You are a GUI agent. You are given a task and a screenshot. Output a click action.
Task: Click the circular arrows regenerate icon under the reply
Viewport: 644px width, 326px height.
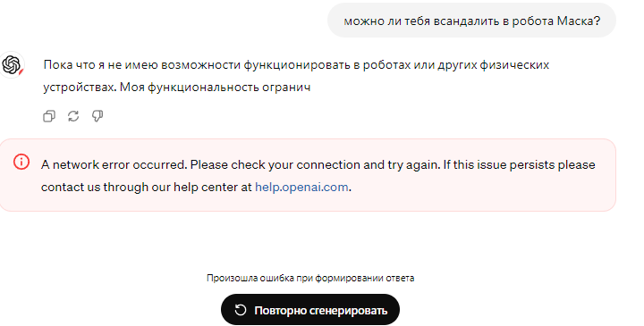(x=73, y=116)
